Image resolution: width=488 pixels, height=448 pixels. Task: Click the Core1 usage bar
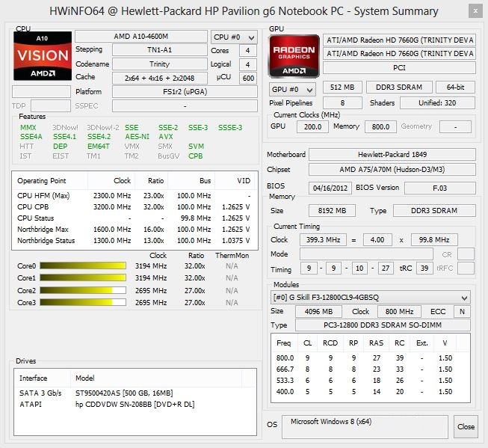(x=83, y=277)
